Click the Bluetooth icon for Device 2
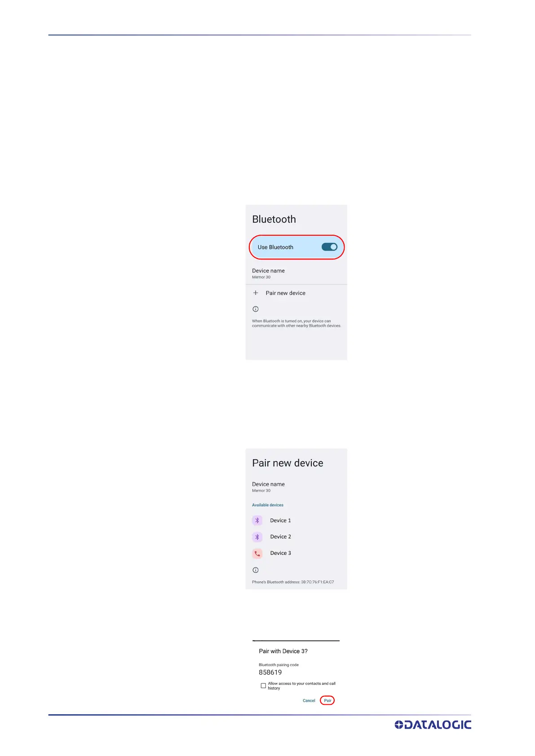Screen dimensions: 535x756 pos(257,537)
